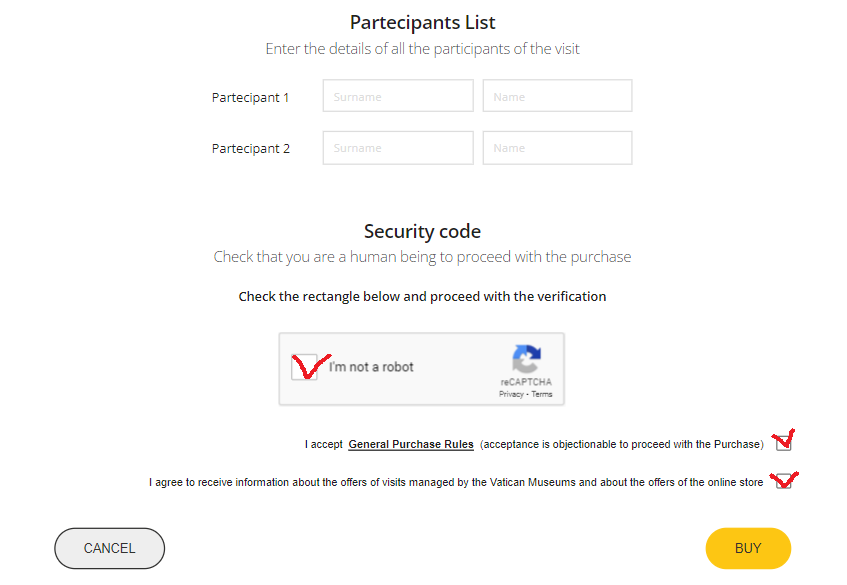Focus Partecipant 2 Surname field
Screen dimensions: 847x585
398,147
